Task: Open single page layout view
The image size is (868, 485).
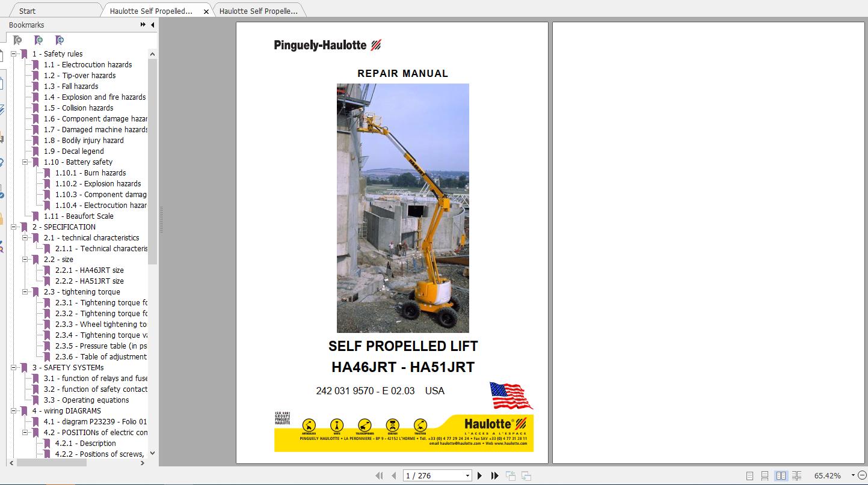Action: tap(749, 475)
